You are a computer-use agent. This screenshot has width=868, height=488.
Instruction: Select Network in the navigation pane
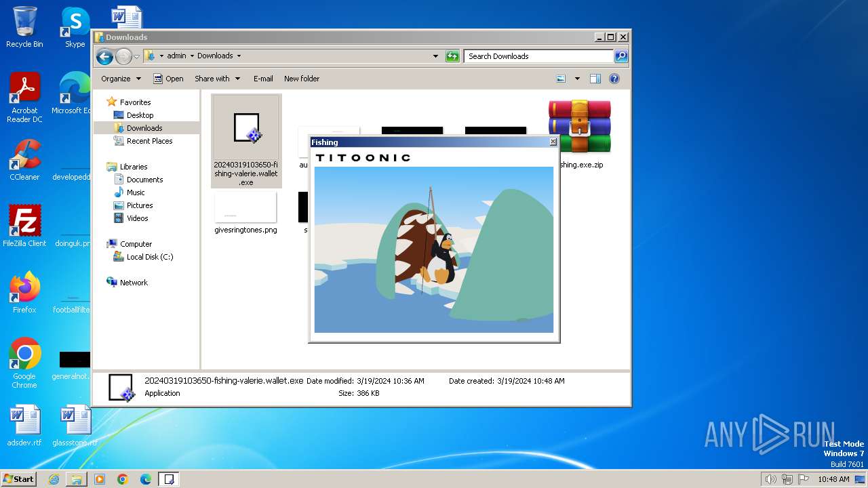[134, 283]
